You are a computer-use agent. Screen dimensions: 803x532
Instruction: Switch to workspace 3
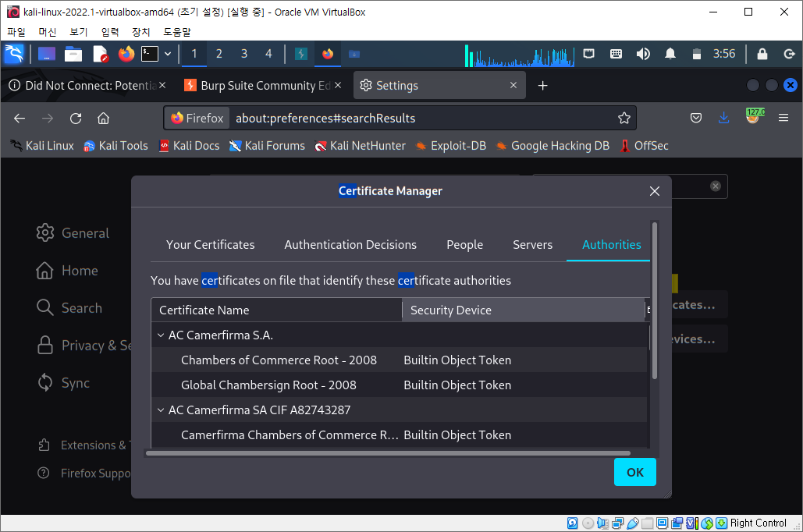click(243, 54)
